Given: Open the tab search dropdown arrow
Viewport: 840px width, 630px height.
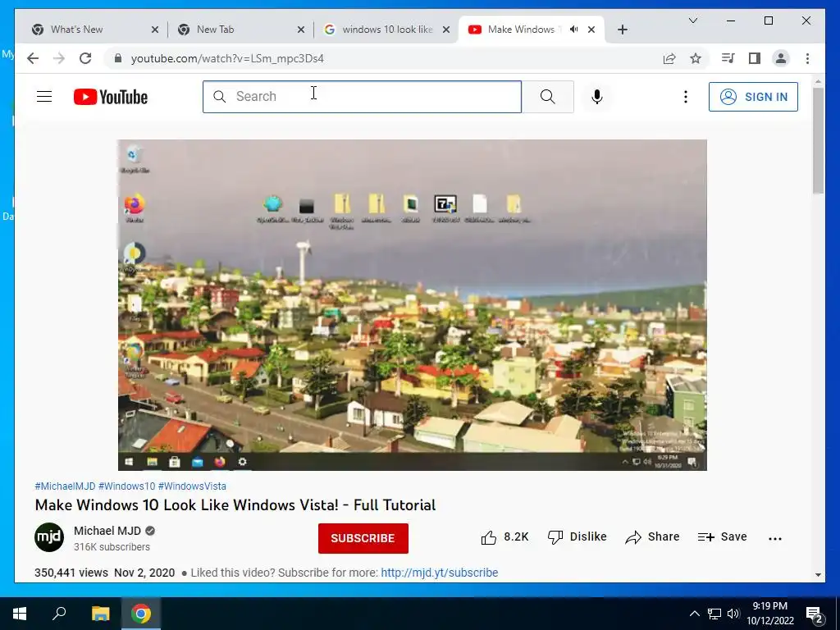Looking at the screenshot, I should pos(692,21).
